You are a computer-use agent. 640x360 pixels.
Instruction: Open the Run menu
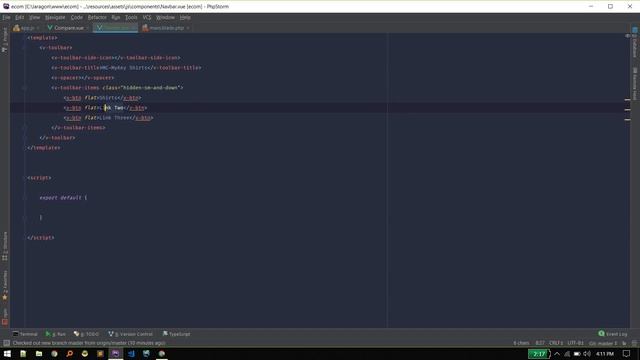click(x=116, y=18)
